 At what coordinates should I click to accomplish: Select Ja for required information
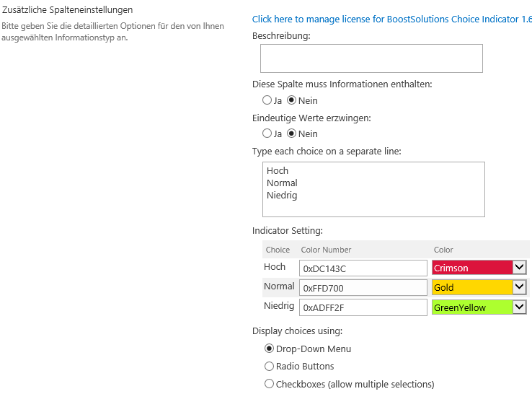coord(267,100)
